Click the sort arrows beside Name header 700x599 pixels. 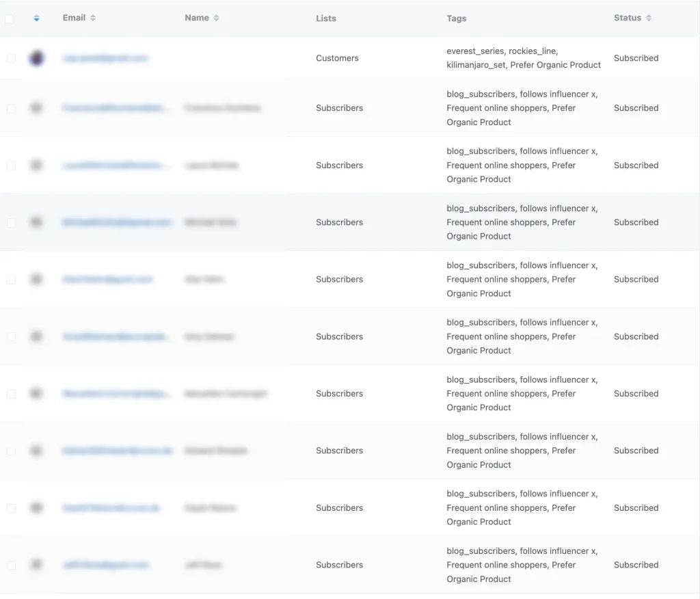click(217, 18)
